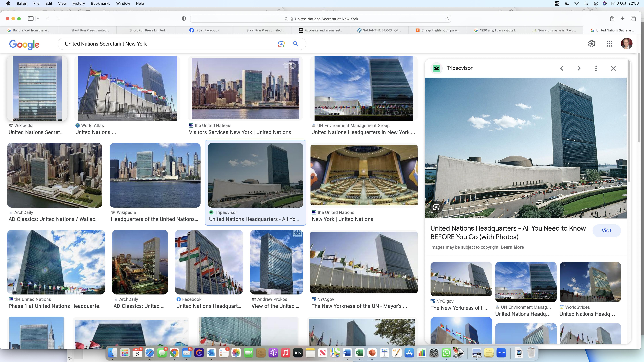
Task: Open the Google apps grid
Action: coord(609,44)
